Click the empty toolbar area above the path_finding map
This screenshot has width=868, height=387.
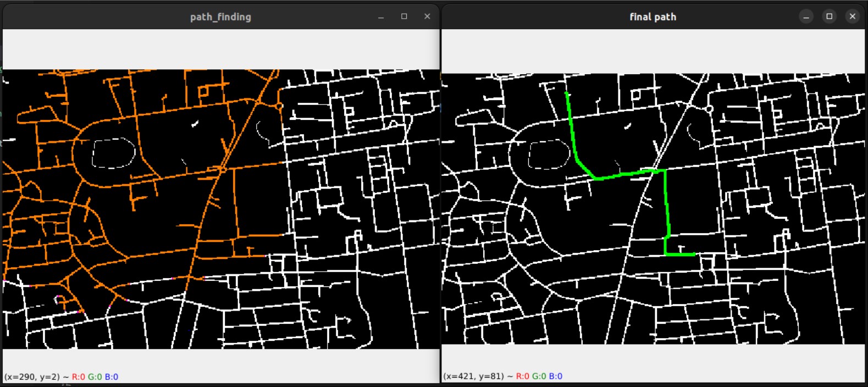click(220, 49)
